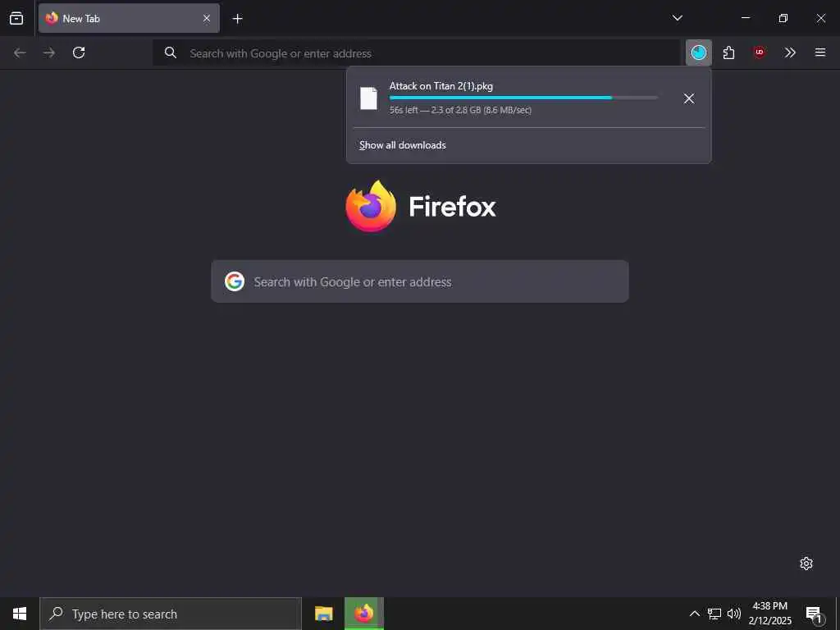Viewport: 840px width, 630px height.
Task: Open the volume tray icon
Action: coord(734,614)
